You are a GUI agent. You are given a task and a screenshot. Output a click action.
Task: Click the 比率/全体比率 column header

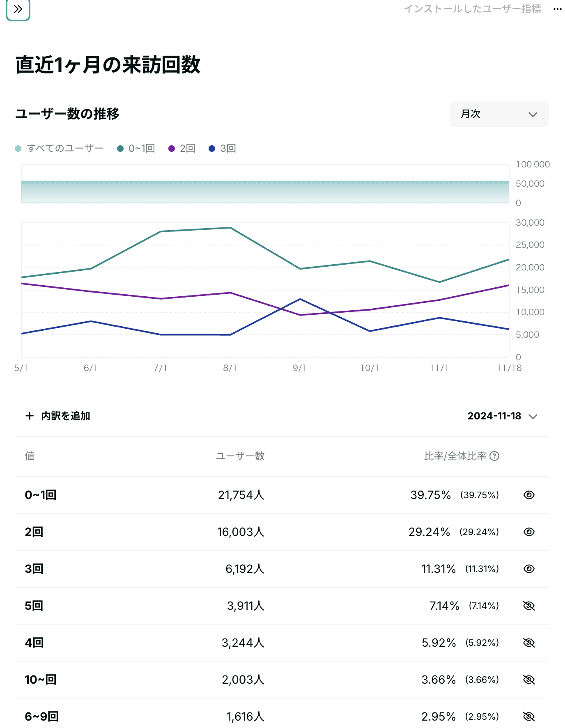pyautogui.click(x=455, y=456)
